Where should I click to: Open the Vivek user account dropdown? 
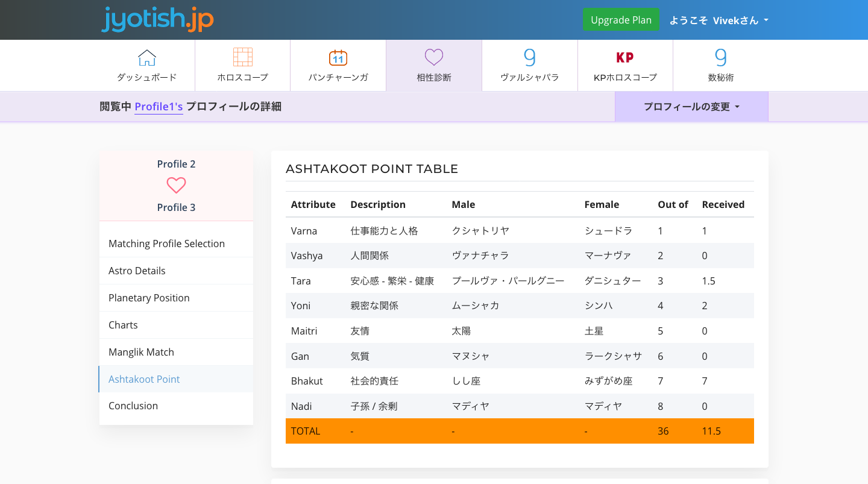click(x=719, y=20)
